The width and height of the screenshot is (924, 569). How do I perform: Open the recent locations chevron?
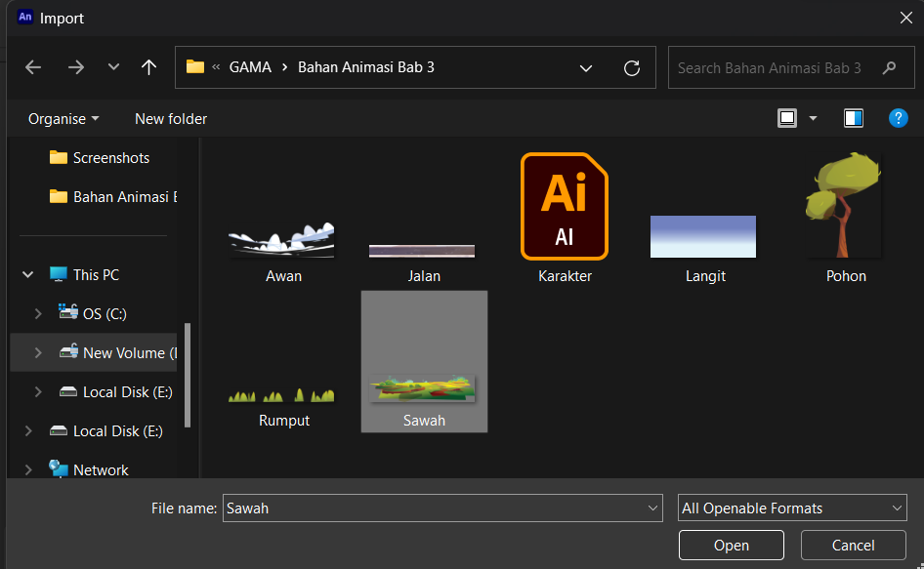click(x=113, y=67)
